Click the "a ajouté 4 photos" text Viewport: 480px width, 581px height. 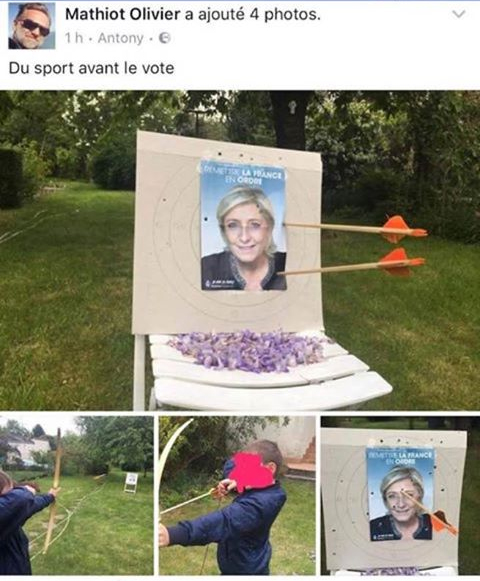coord(252,14)
